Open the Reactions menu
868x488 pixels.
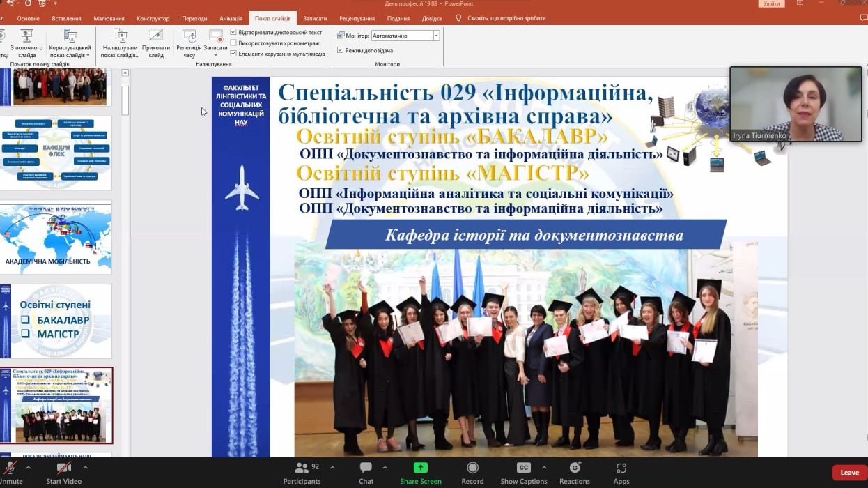[575, 468]
